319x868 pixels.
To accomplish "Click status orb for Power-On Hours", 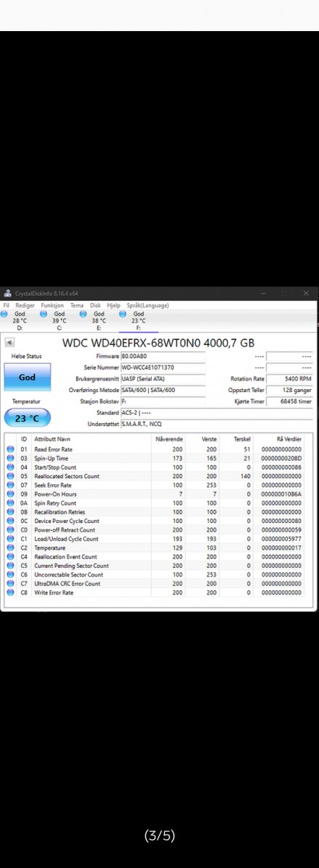I will pos(11,494).
